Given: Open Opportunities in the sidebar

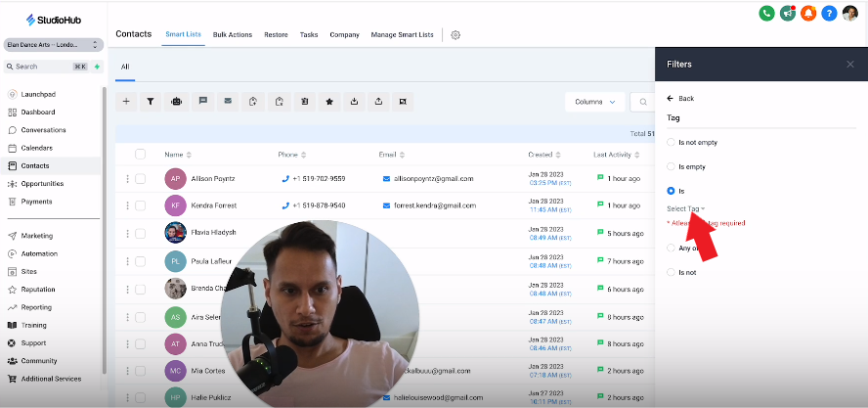Looking at the screenshot, I should 42,184.
